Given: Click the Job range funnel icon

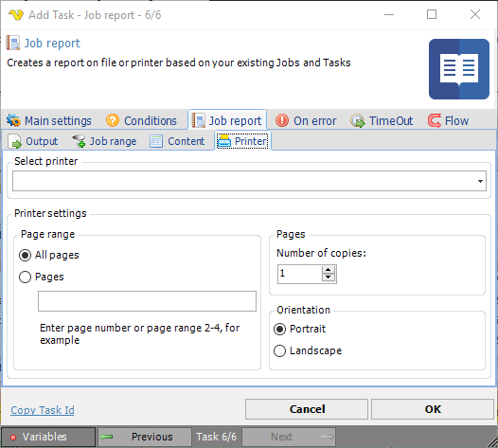Looking at the screenshot, I should 79,141.
